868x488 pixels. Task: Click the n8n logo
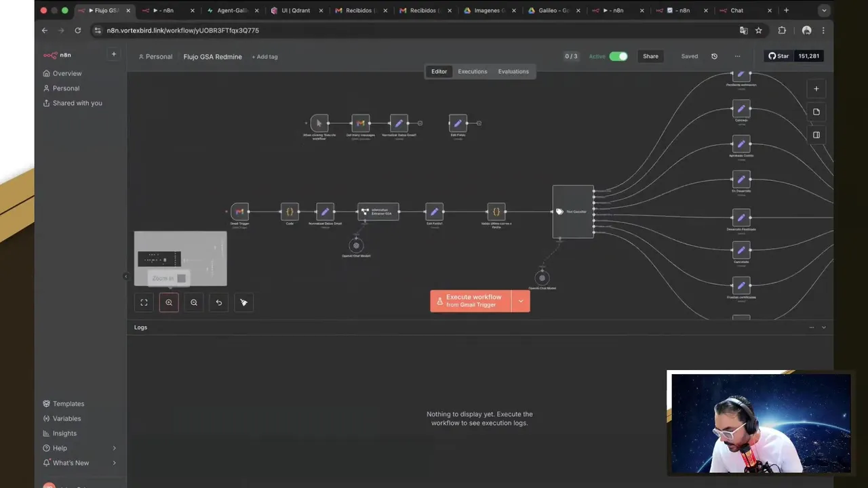(x=58, y=55)
